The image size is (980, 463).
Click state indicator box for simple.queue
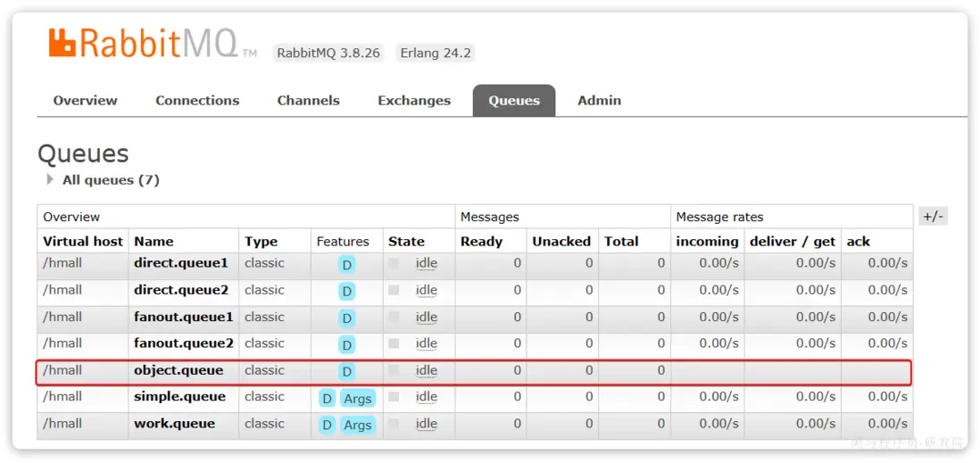pyautogui.click(x=394, y=397)
